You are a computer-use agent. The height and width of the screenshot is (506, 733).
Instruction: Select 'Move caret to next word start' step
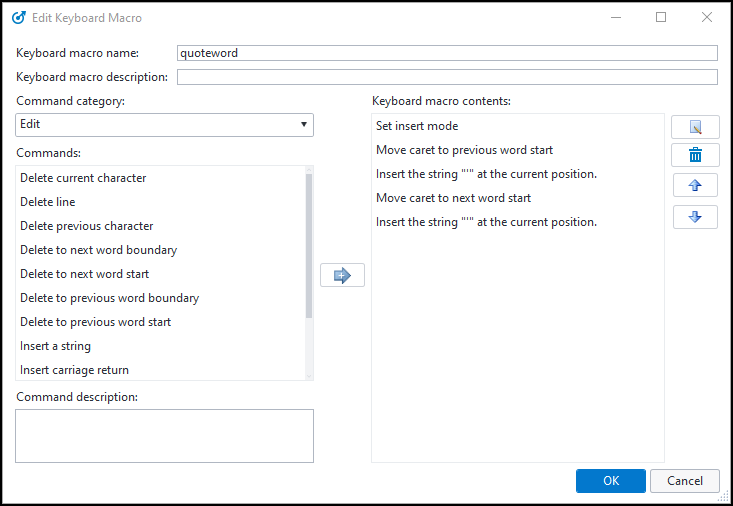[x=453, y=198]
